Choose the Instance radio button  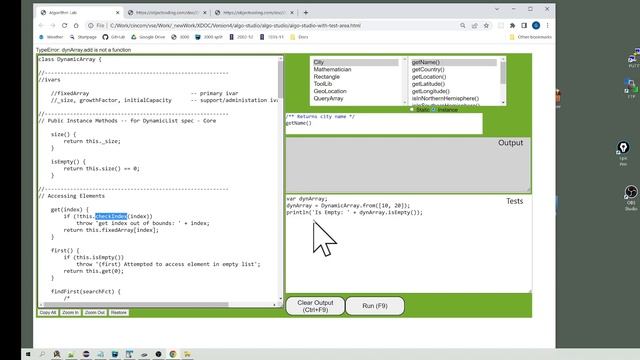[x=434, y=109]
